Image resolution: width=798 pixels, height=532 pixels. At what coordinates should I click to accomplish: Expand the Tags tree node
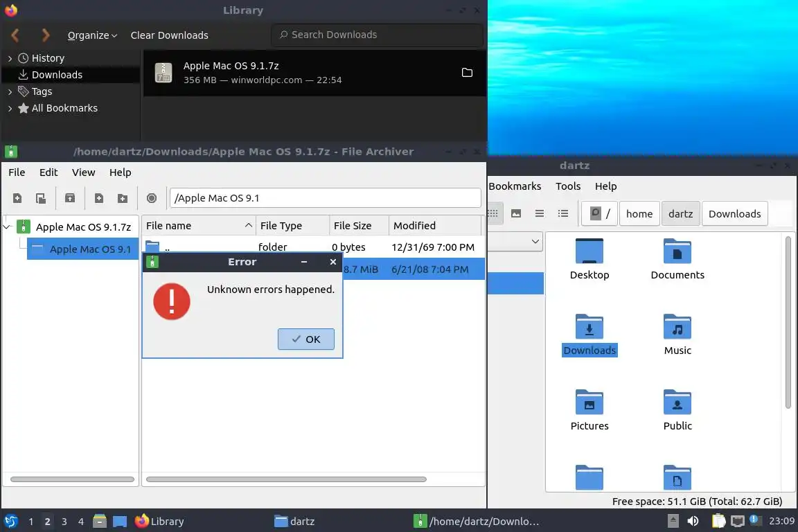coord(10,91)
